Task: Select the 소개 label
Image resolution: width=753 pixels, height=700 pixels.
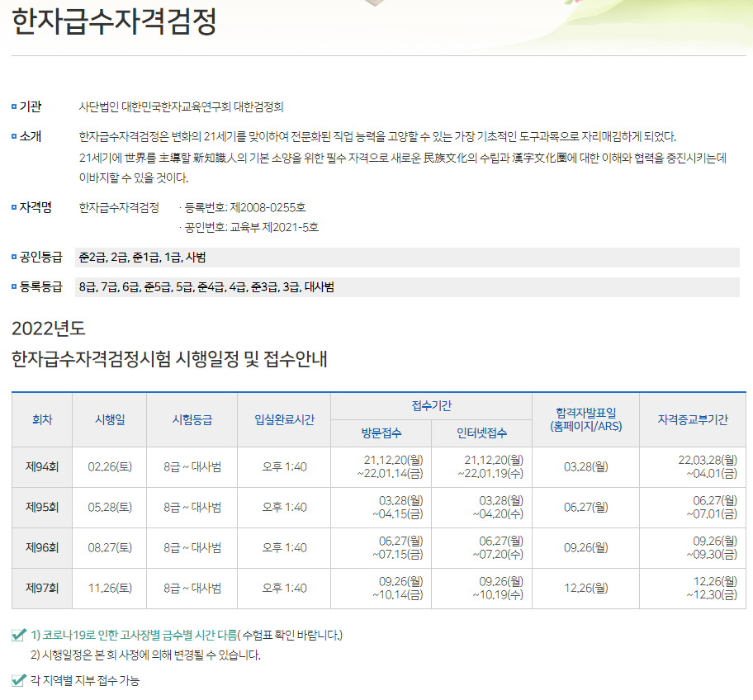Action: point(31,136)
